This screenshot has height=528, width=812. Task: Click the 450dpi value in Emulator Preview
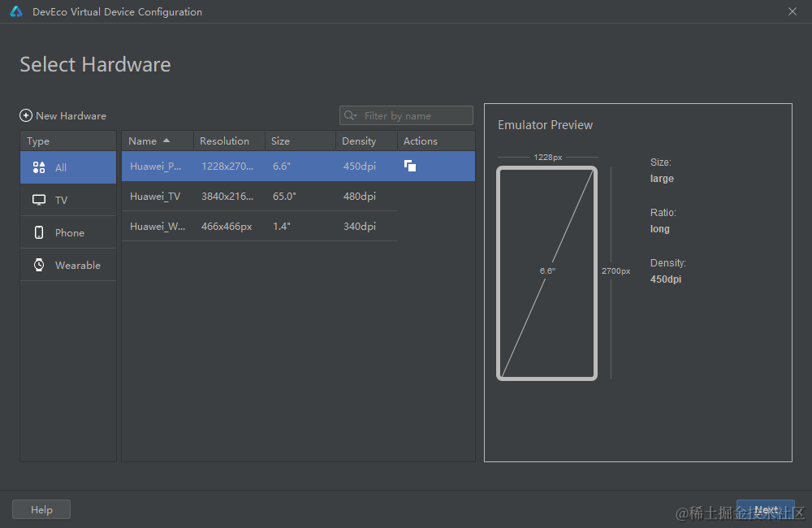coord(666,279)
